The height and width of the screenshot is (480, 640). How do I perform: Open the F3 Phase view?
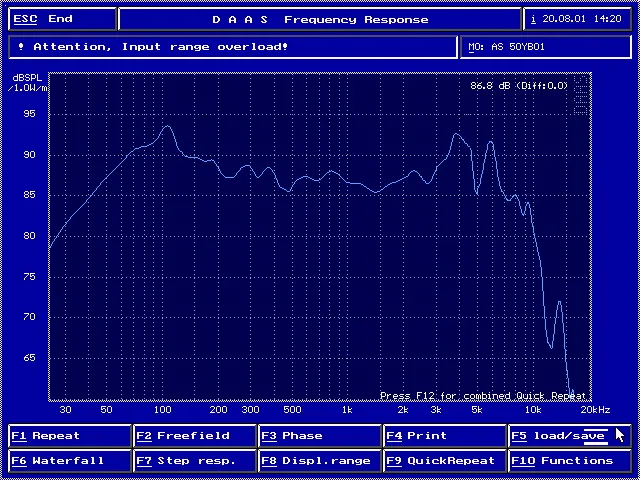pyautogui.click(x=320, y=436)
